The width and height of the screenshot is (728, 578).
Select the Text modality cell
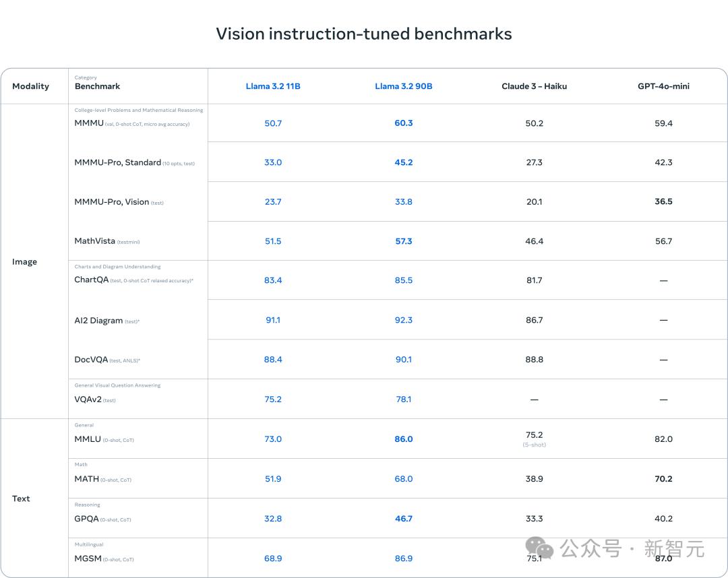[21, 499]
